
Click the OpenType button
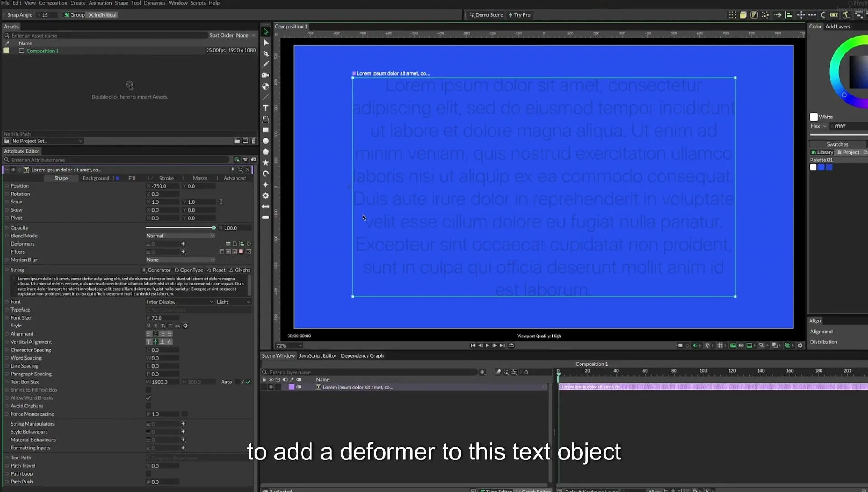coord(189,270)
